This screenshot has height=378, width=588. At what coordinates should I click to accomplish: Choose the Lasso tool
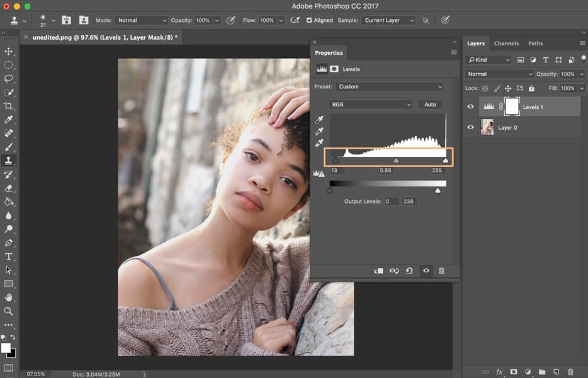(x=8, y=78)
